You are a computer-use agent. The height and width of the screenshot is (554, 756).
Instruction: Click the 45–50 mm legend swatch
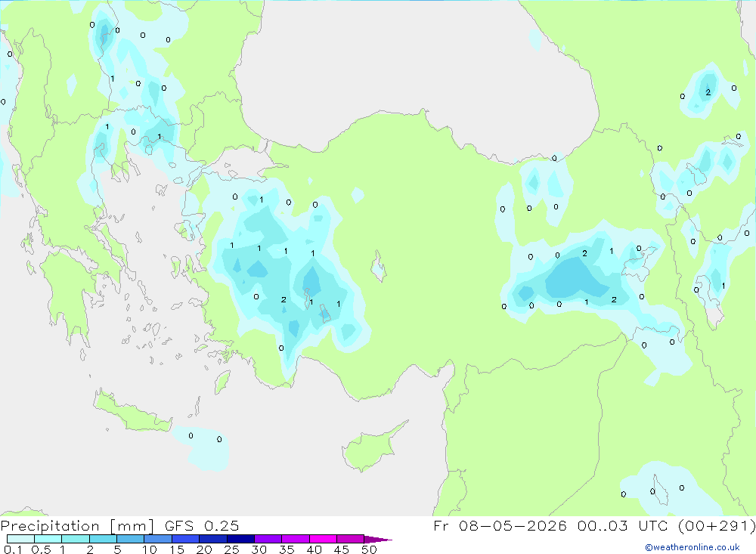tap(351, 539)
